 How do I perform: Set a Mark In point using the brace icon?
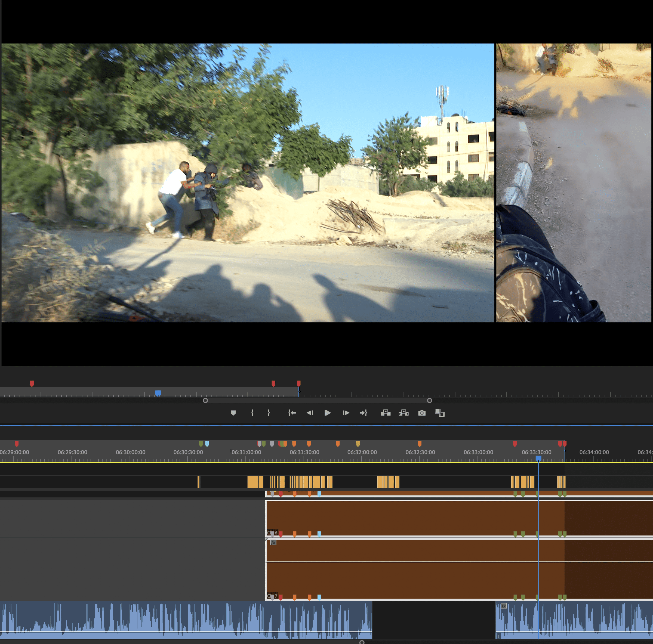252,413
